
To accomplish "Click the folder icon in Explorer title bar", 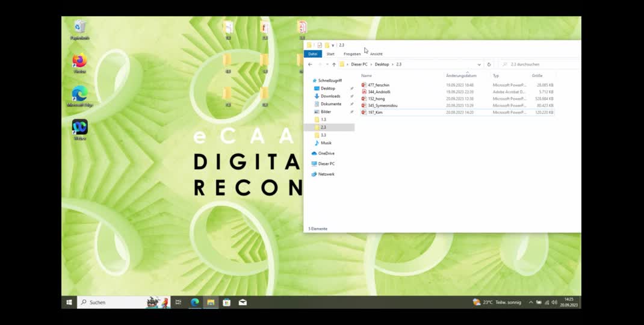I will coord(309,45).
